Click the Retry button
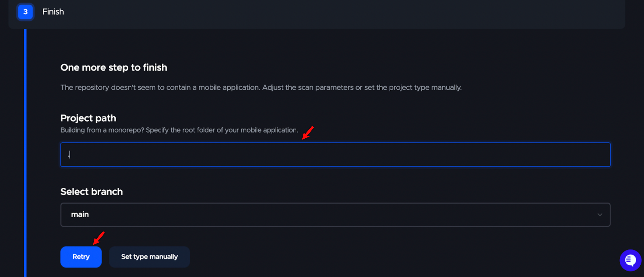644x277 pixels. (81, 257)
